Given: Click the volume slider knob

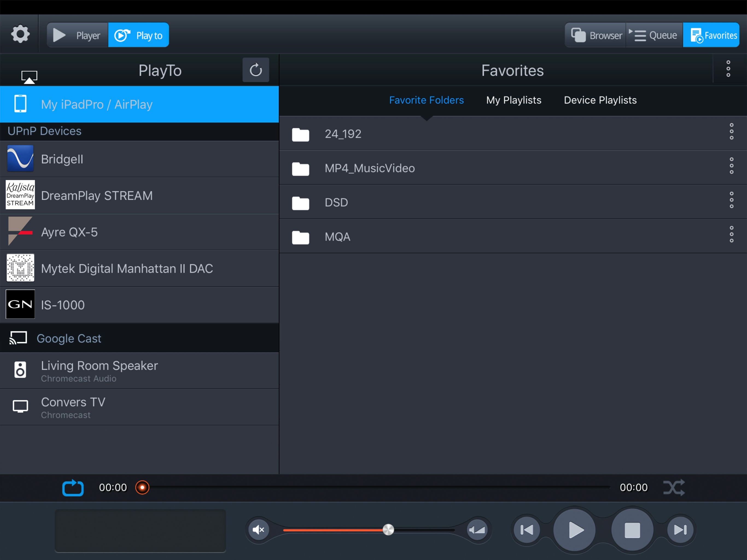Looking at the screenshot, I should pos(388,530).
